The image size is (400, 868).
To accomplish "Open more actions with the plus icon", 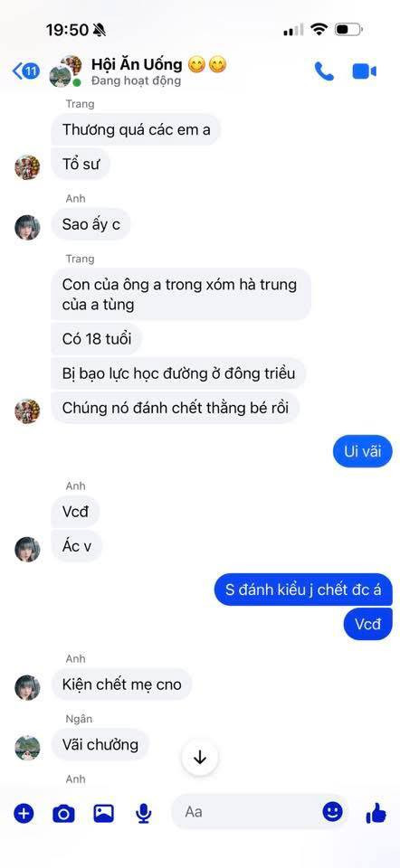I will [x=24, y=813].
